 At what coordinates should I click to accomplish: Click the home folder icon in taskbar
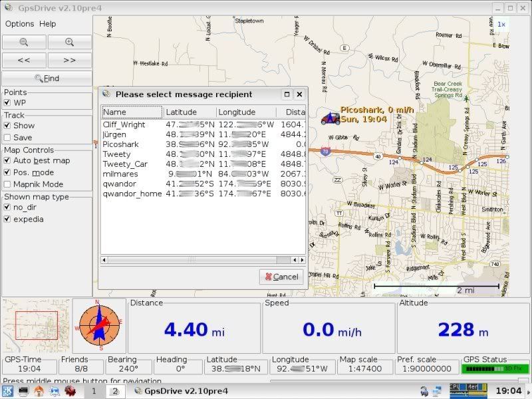[x=39, y=391]
